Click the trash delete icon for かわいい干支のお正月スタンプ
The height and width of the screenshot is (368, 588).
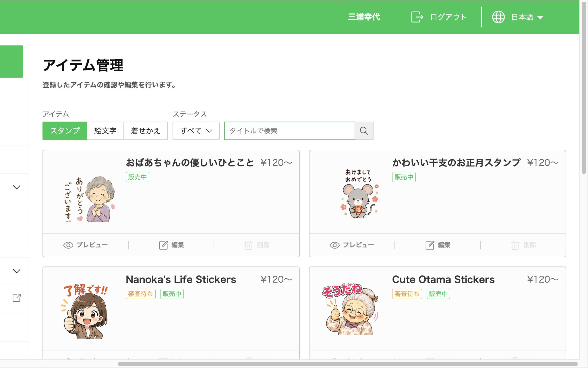tap(515, 245)
